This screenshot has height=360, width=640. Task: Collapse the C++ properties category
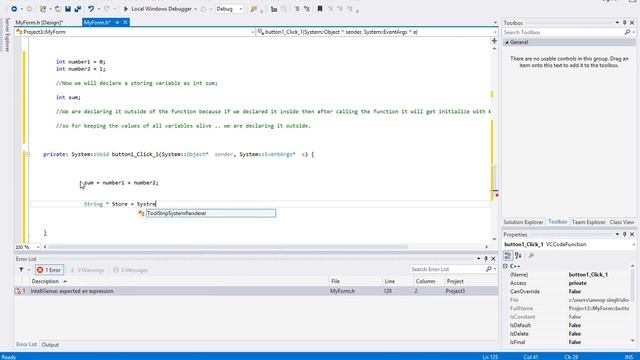505,266
